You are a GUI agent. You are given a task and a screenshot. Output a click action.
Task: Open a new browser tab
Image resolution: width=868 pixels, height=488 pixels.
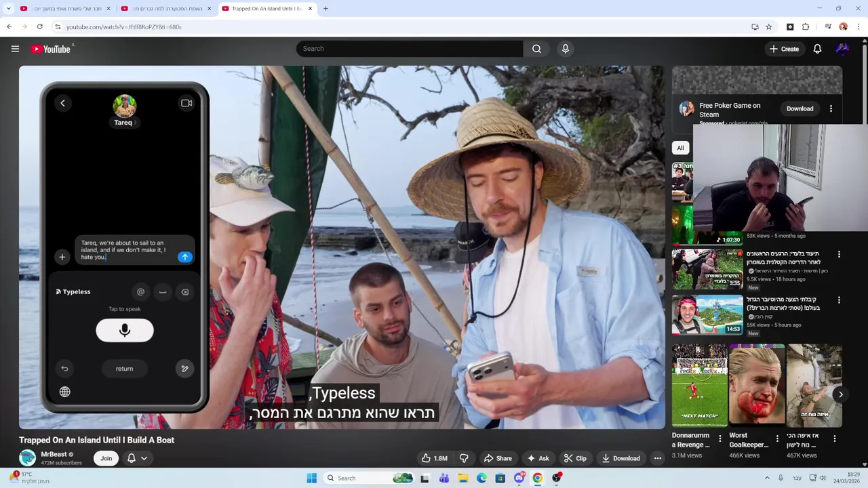(x=325, y=9)
